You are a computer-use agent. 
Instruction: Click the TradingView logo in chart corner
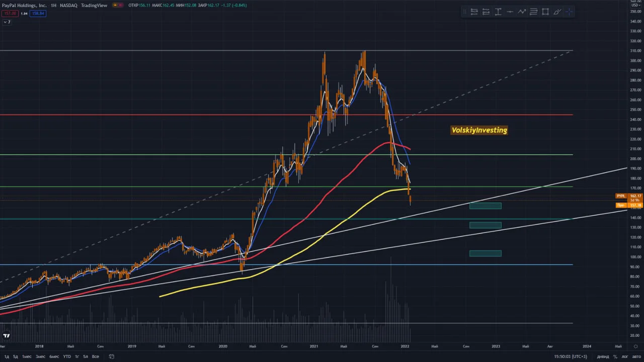pos(6,336)
